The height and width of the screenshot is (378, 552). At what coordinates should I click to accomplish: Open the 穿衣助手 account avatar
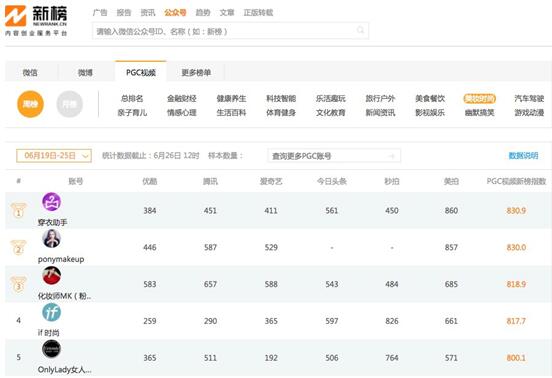coord(51,202)
